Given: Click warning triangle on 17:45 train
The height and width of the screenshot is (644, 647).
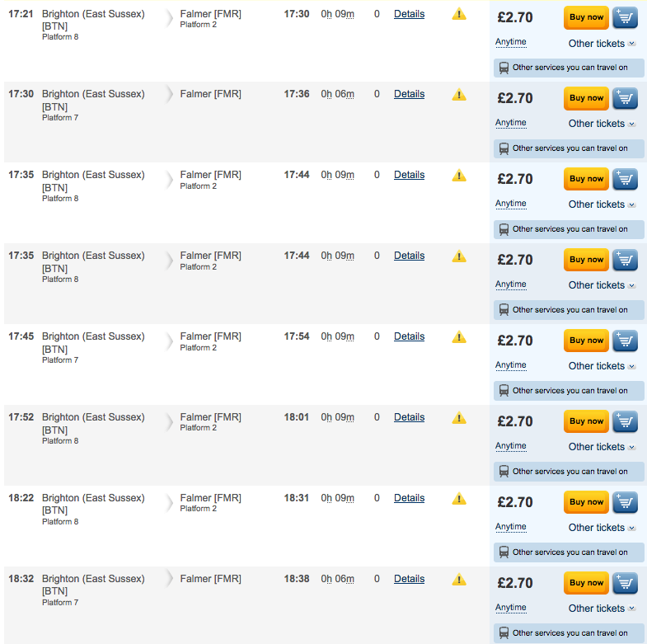Looking at the screenshot, I should [x=459, y=338].
